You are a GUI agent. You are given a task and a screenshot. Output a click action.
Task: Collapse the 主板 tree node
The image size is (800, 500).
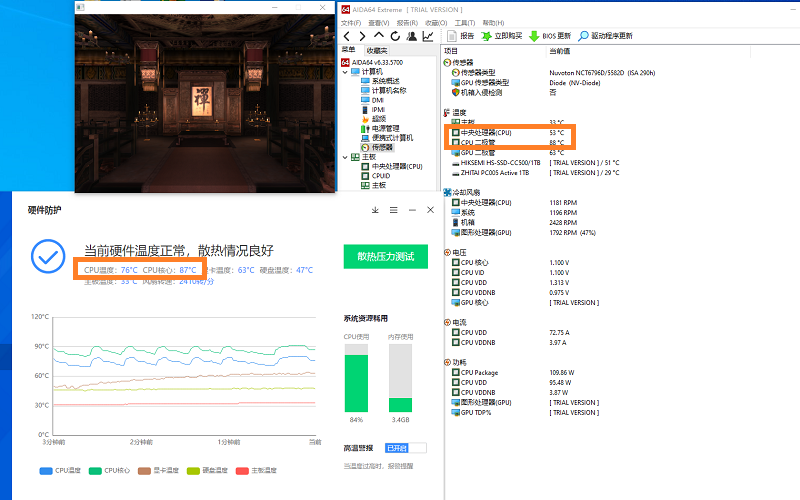click(345, 157)
